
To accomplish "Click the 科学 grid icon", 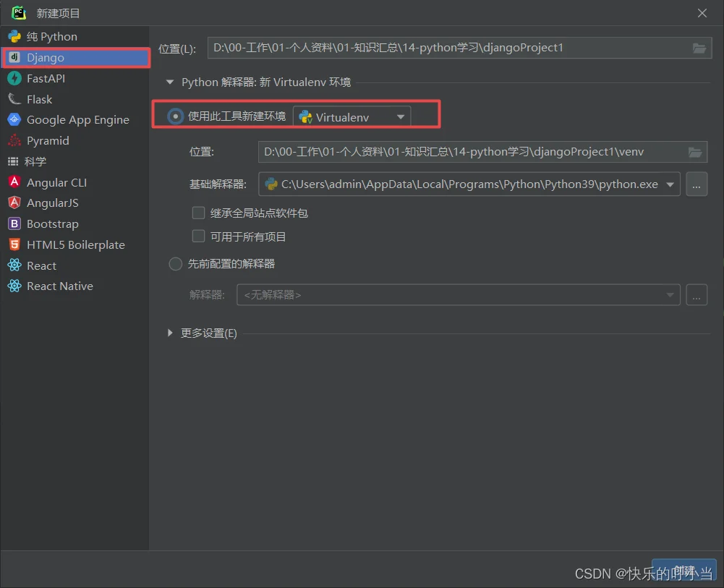I will (13, 161).
